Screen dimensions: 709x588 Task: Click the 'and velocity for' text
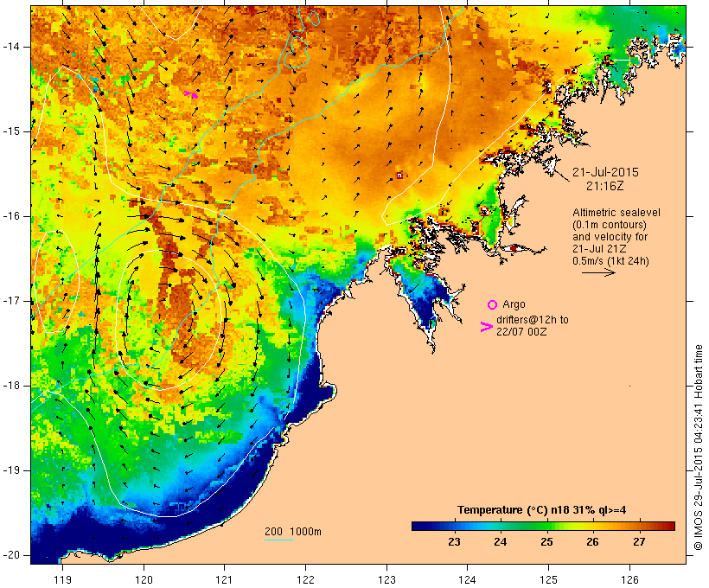610,237
